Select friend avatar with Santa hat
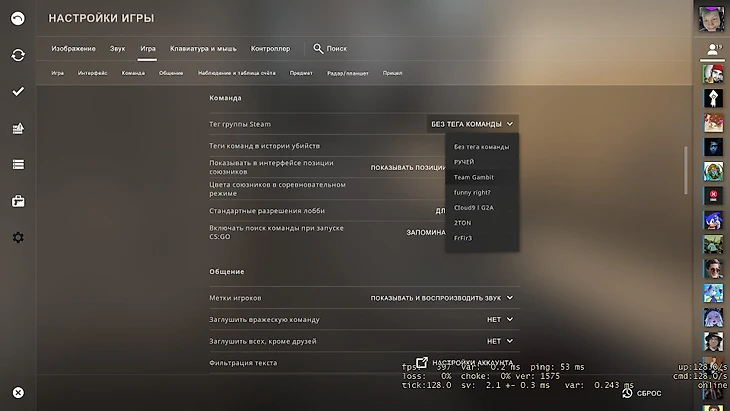This screenshot has width=730, height=411. 713,74
